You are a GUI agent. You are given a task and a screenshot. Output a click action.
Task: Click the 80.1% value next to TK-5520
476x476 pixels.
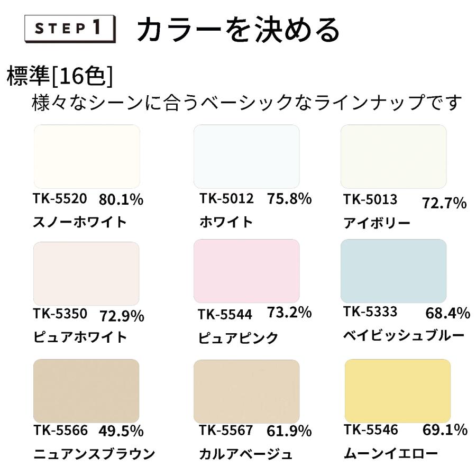121,199
